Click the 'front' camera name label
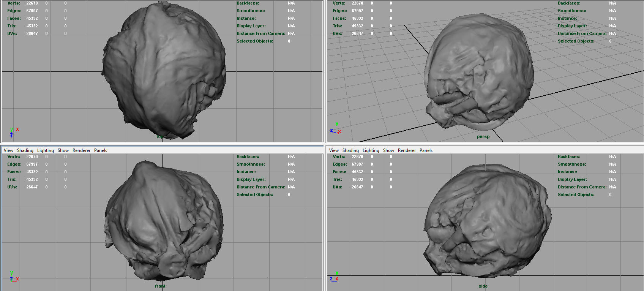The width and height of the screenshot is (644, 291). point(160,286)
